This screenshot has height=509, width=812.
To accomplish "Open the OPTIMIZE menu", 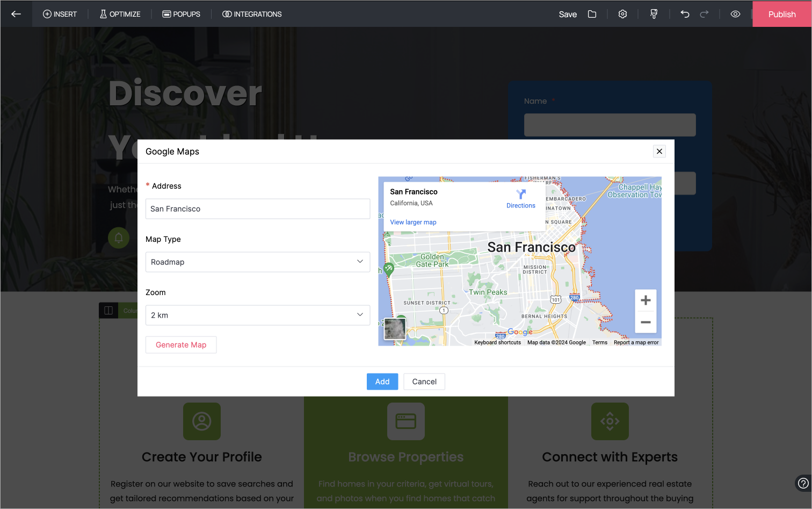I will coord(120,14).
